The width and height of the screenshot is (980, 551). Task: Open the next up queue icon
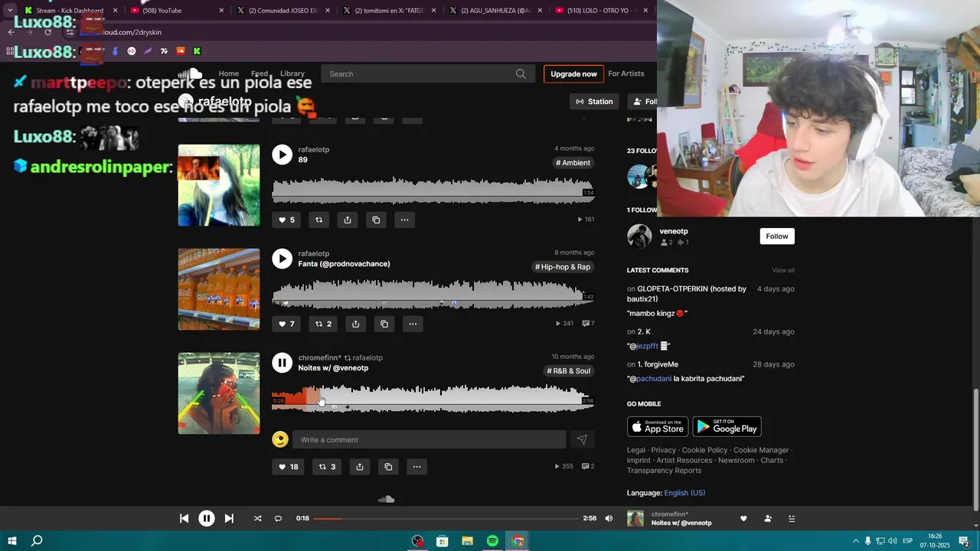[792, 518]
